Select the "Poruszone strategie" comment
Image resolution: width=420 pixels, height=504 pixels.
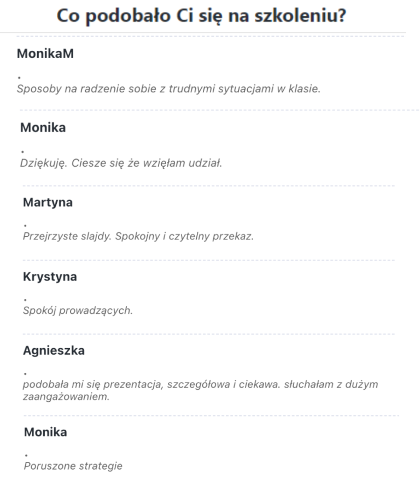pyautogui.click(x=73, y=466)
